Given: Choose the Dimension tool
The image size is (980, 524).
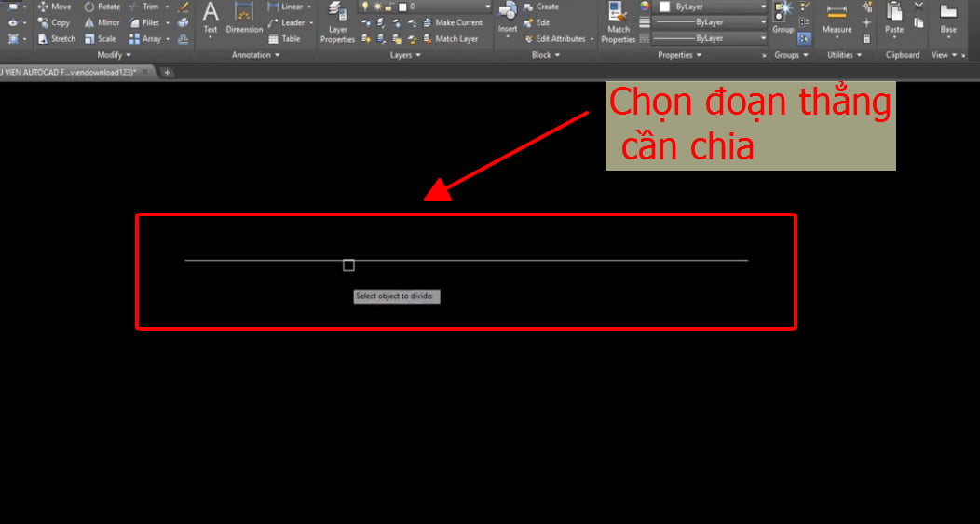Looking at the screenshot, I should (244, 18).
